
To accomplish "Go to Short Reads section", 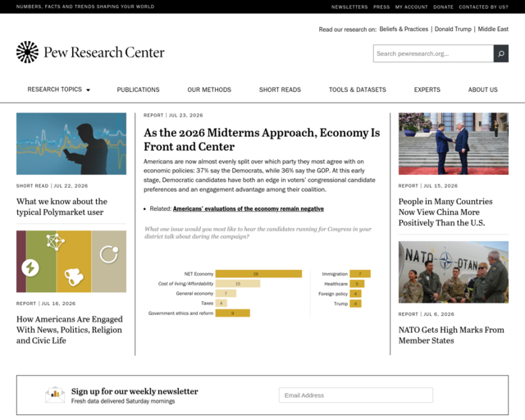I will coord(280,89).
